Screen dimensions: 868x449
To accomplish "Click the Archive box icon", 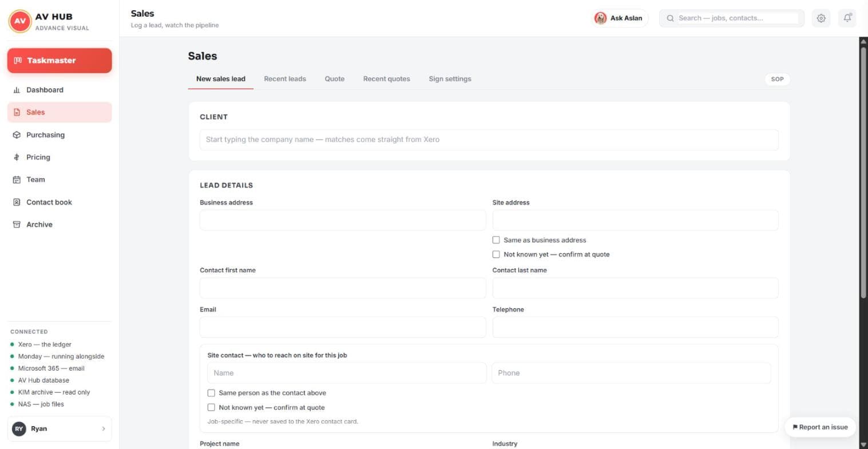I will coord(17,224).
